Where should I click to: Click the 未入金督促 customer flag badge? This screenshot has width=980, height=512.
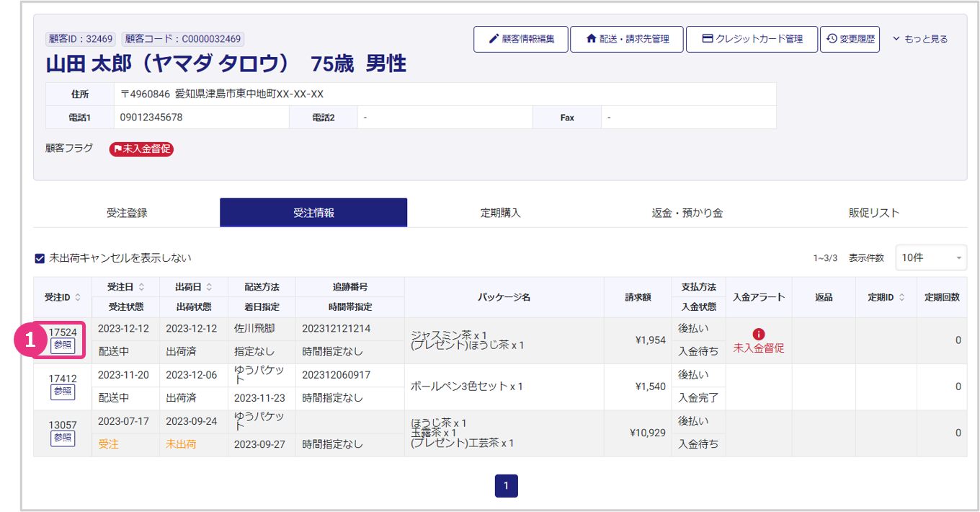[141, 149]
